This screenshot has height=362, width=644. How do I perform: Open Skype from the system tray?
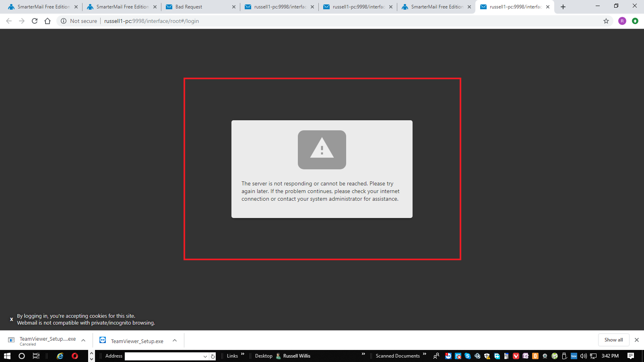pos(467,356)
